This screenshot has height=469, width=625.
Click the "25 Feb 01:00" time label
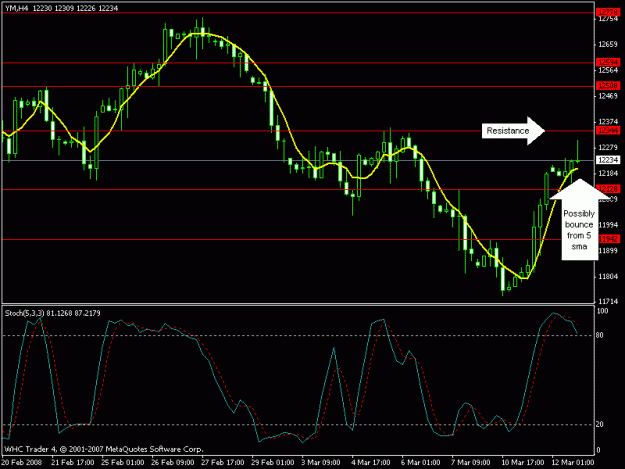122,463
